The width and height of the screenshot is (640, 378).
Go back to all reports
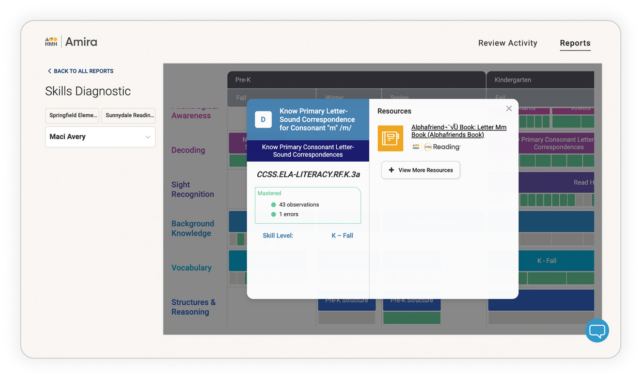80,71
